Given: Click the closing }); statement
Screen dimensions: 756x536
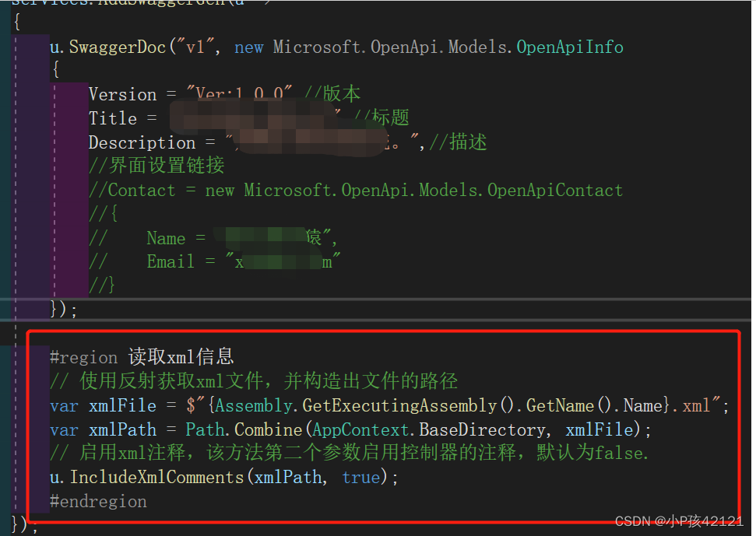Looking at the screenshot, I should (62, 309).
